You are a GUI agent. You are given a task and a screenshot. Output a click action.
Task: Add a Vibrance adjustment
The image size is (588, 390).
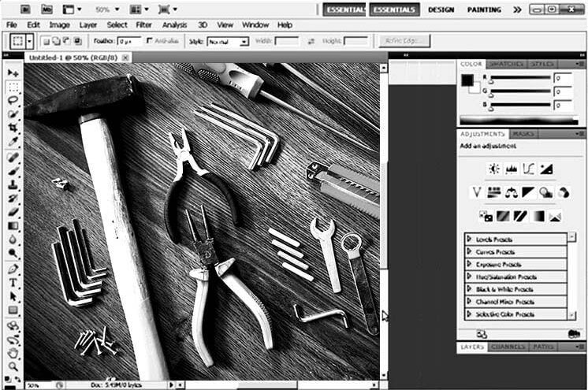[477, 193]
